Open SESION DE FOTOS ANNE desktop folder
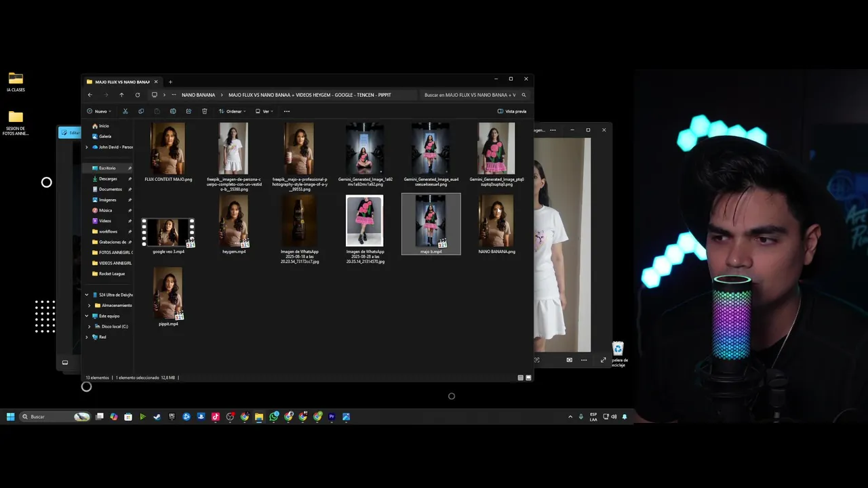This screenshot has width=868, height=488. (x=16, y=123)
